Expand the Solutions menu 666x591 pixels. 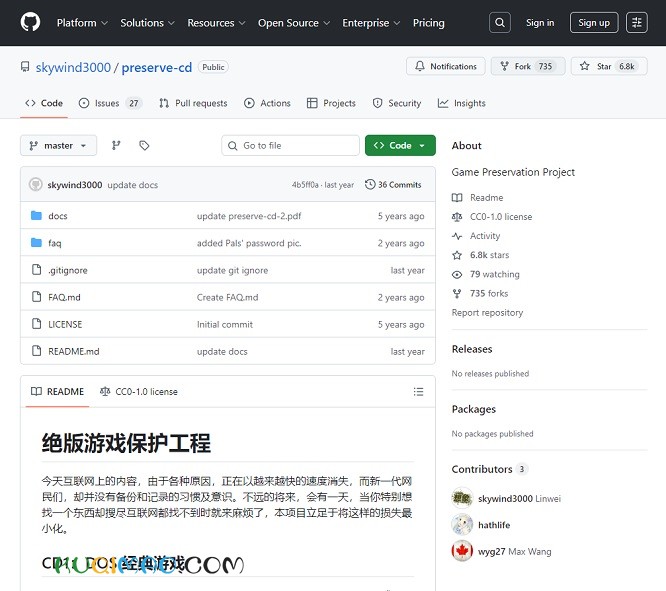click(147, 23)
